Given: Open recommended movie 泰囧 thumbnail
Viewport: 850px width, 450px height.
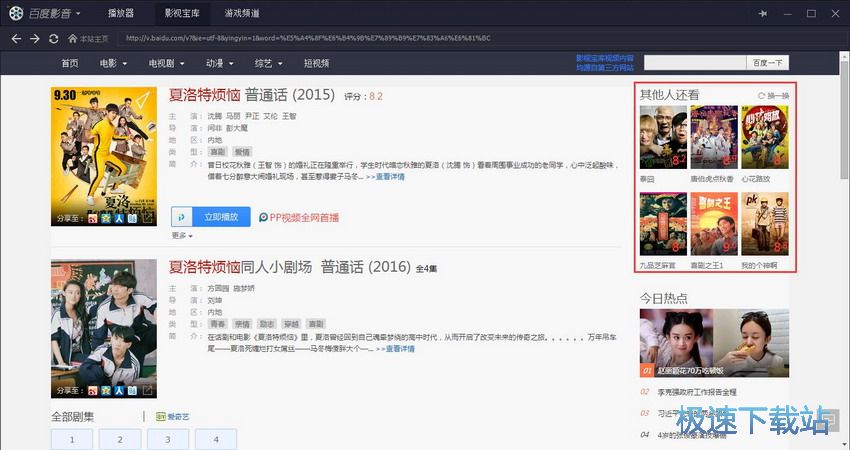Looking at the screenshot, I should [663, 138].
